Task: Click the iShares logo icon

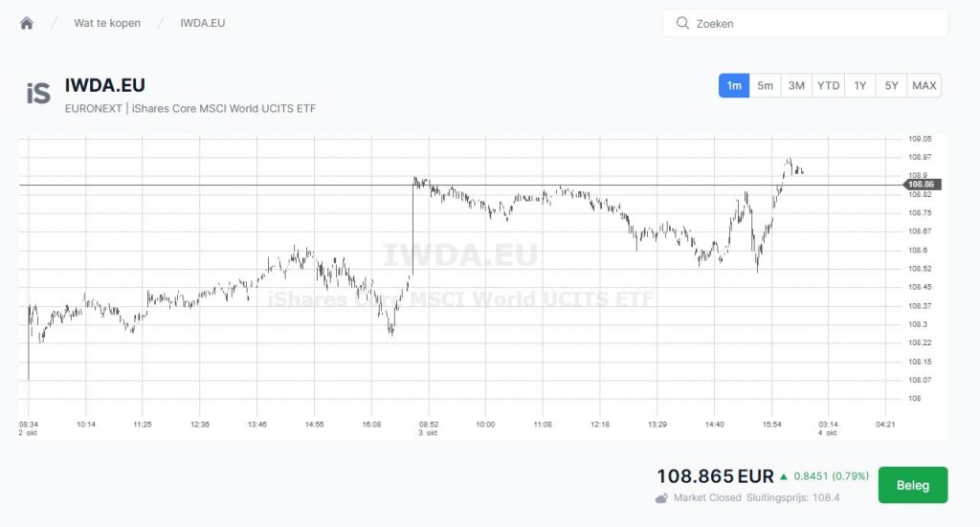Action: pyautogui.click(x=38, y=93)
